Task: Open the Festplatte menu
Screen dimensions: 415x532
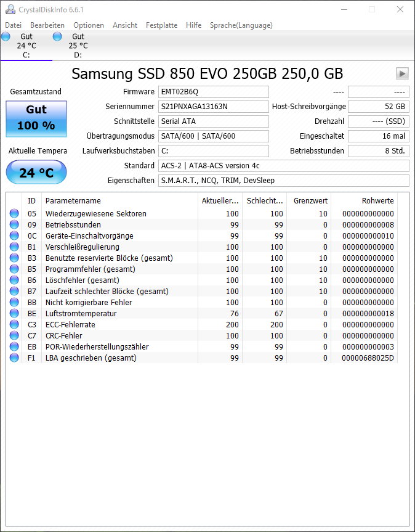Action: click(161, 25)
